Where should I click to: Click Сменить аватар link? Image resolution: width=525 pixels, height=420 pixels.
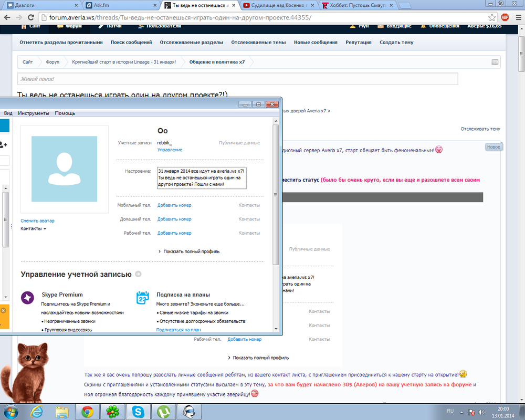point(37,220)
